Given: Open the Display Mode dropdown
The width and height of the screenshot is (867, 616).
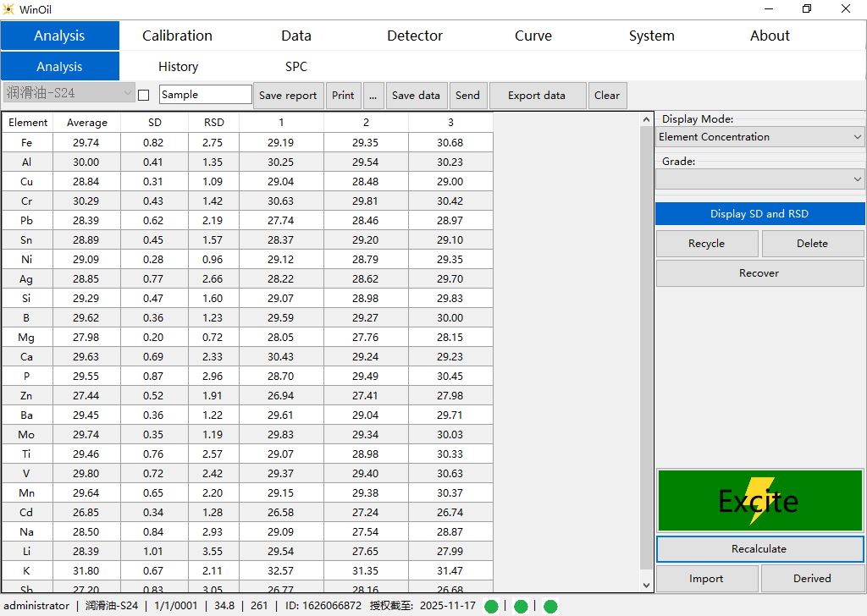Looking at the screenshot, I should coord(759,137).
